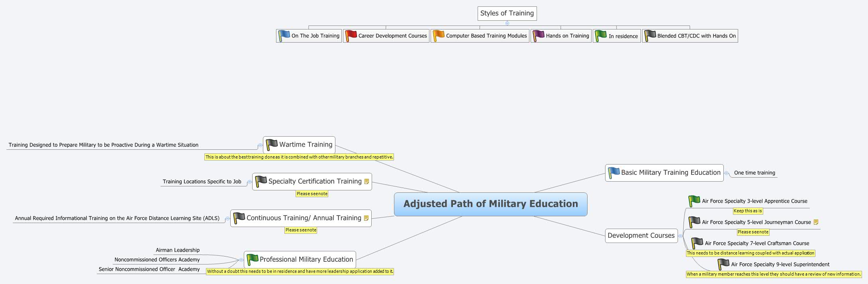Select the Hands on Training node

[x=561, y=36]
